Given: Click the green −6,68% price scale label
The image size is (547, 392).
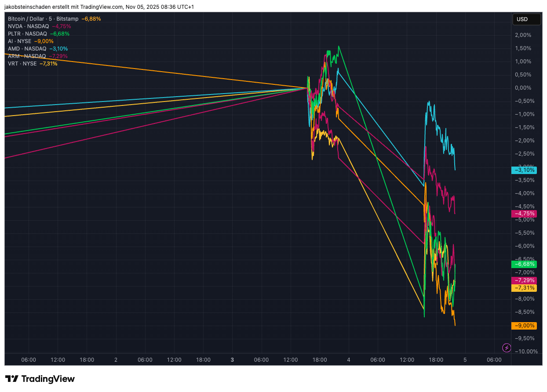Looking at the screenshot, I should tap(524, 264).
